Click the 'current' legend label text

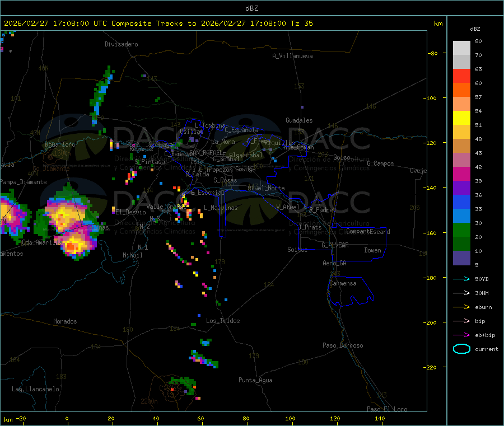[x=487, y=349]
